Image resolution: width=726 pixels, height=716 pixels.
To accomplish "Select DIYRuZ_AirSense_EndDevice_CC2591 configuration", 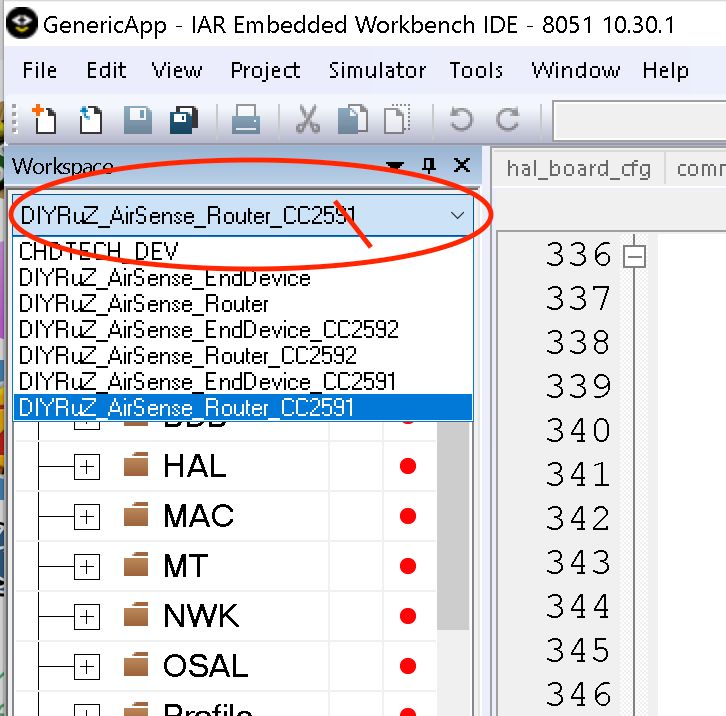I will click(x=243, y=382).
